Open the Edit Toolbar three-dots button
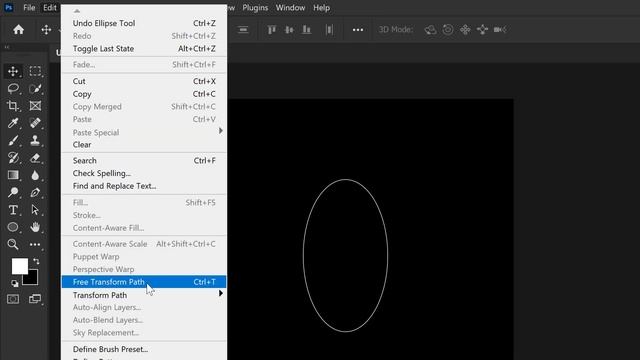Screen dimensions: 640x360 35,244
